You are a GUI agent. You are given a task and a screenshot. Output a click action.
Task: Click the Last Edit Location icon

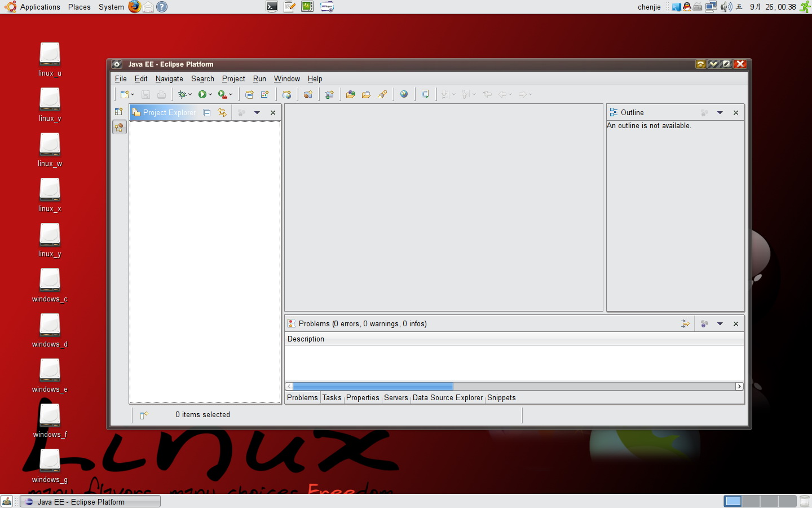tap(487, 94)
